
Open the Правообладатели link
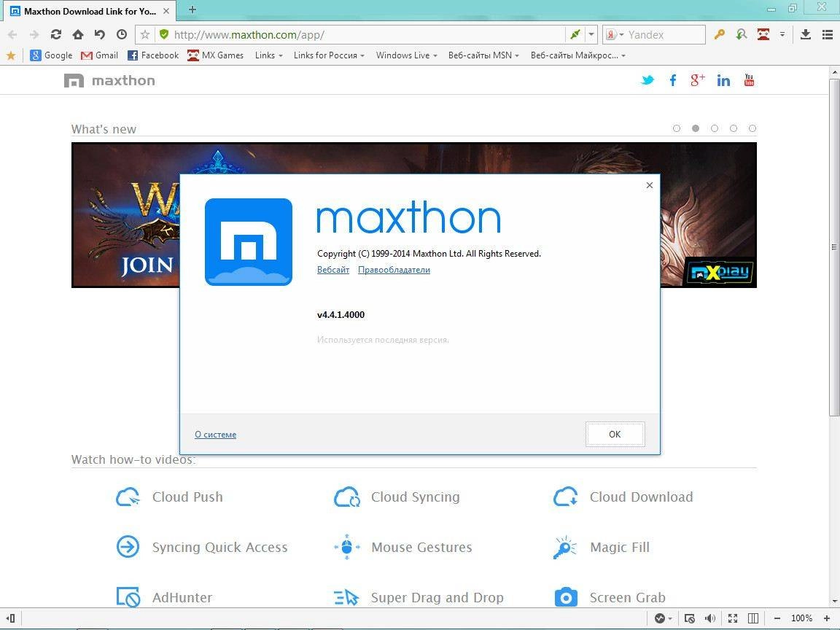pyautogui.click(x=394, y=270)
